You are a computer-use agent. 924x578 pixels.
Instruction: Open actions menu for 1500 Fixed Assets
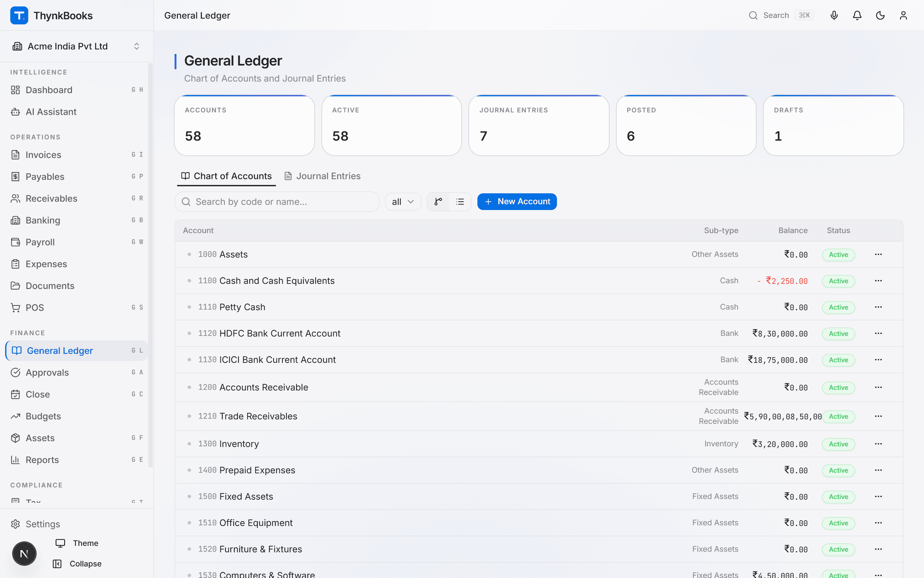pyautogui.click(x=878, y=497)
